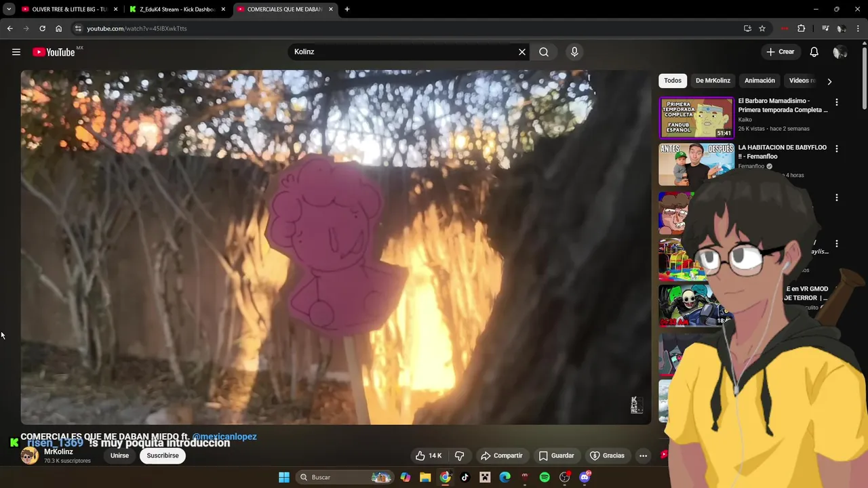
Task: Open YouTube notifications bell
Action: coord(814,52)
